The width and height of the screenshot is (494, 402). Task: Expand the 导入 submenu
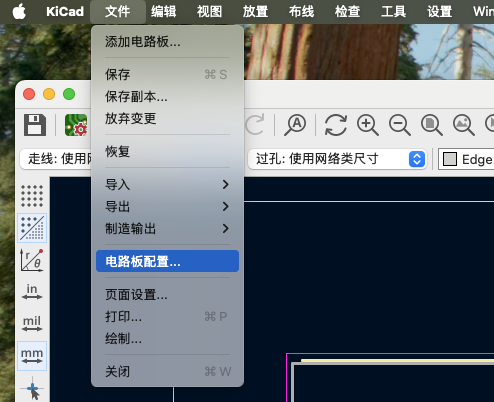[x=167, y=184]
